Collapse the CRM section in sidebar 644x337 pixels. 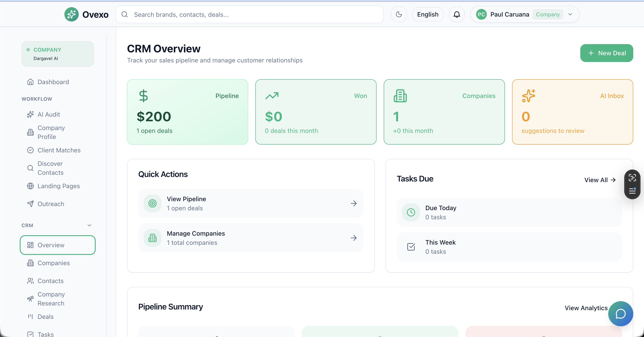(x=89, y=225)
